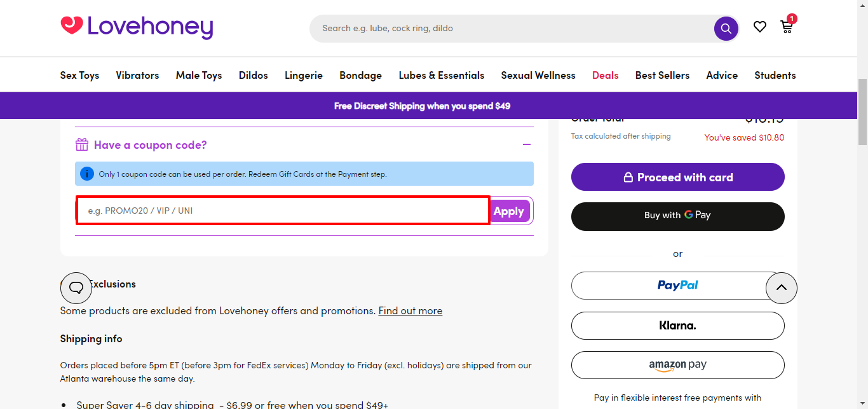868x409 pixels.
Task: Open the Deals menu
Action: (606, 75)
